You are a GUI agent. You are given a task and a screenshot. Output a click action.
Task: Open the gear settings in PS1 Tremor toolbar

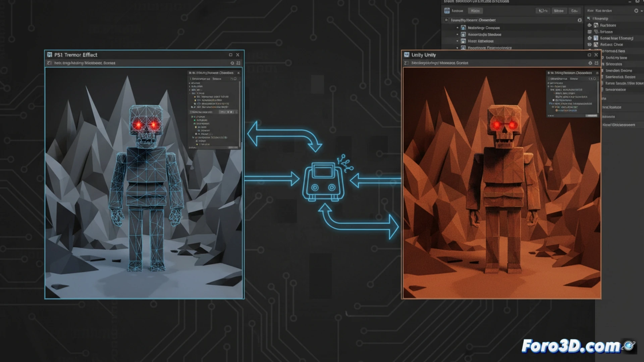coord(232,63)
